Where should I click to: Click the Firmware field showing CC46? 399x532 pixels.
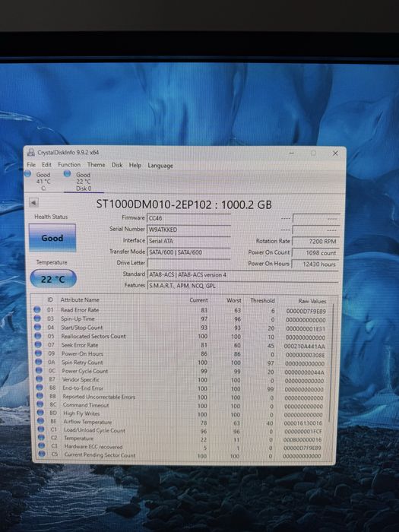coord(189,218)
